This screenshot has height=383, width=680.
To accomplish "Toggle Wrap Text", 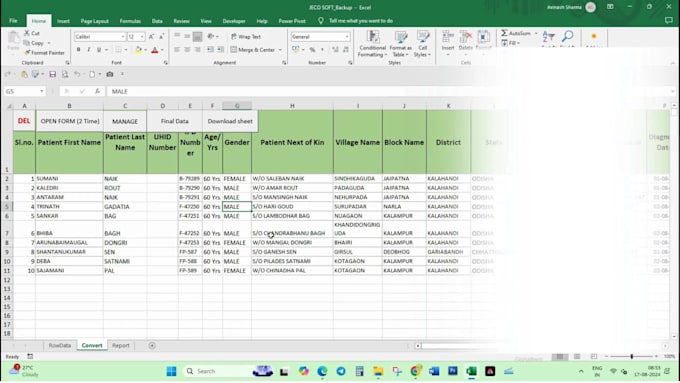I will (246, 37).
